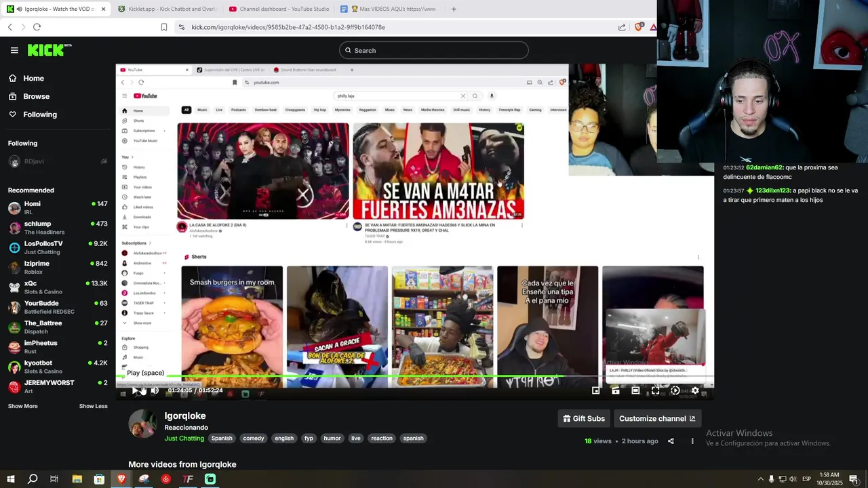Open the Kick hamburger menu
Image resolution: width=868 pixels, height=488 pixels.
pos(14,50)
